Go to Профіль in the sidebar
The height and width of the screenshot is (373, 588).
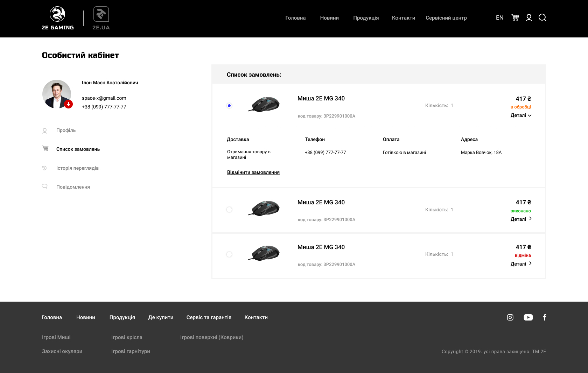(66, 130)
